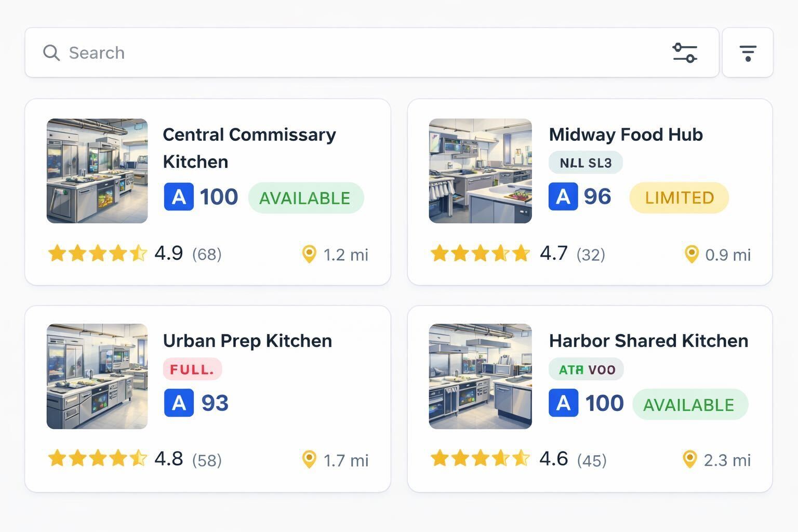Open the AVAILABLE filter on Harbor Shared Kitchen

(x=689, y=404)
